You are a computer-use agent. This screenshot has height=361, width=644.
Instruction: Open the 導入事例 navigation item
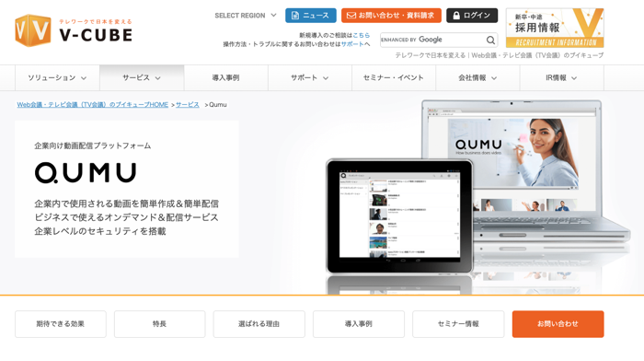226,77
